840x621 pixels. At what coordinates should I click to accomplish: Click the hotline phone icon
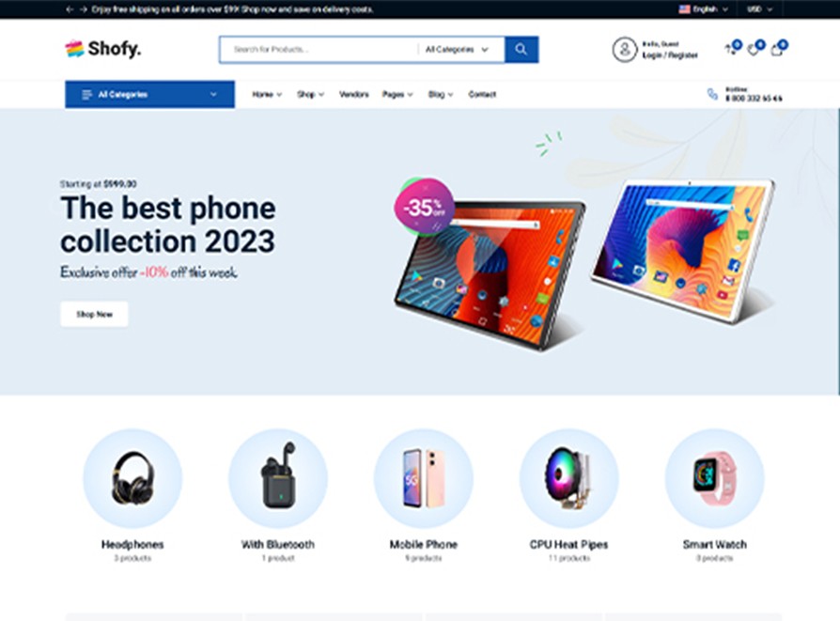pyautogui.click(x=712, y=94)
